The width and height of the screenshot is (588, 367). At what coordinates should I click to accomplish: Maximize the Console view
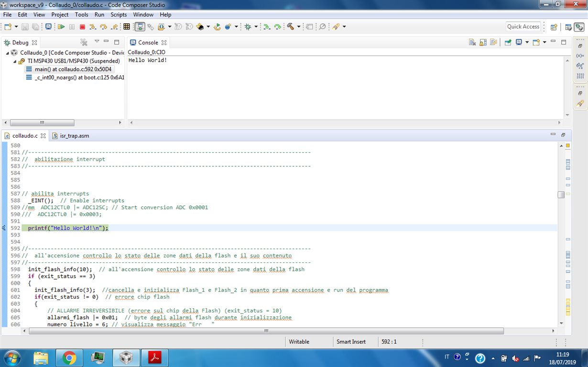click(x=564, y=42)
